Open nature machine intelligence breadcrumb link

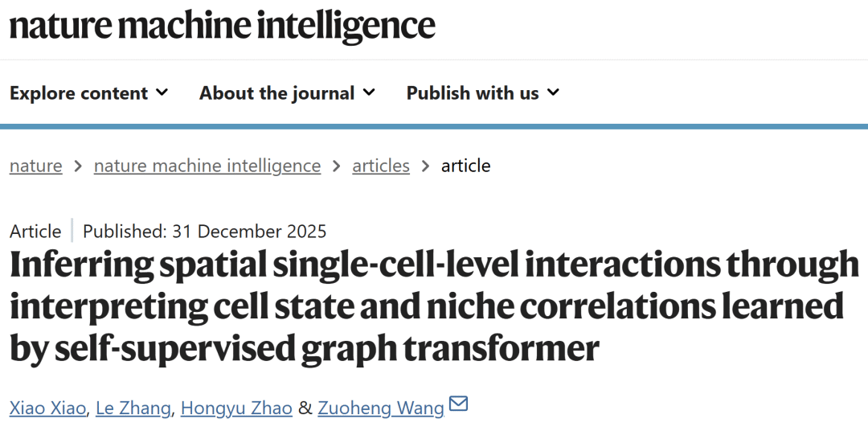(207, 166)
